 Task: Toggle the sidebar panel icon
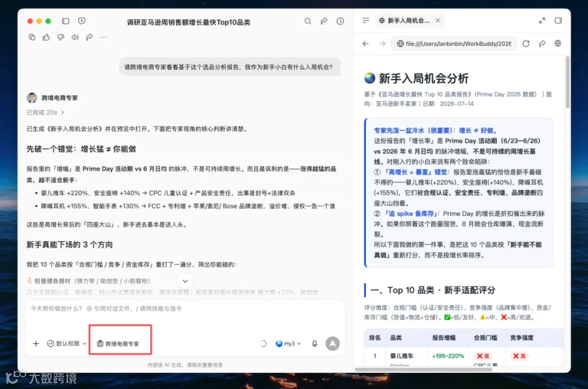click(x=65, y=21)
